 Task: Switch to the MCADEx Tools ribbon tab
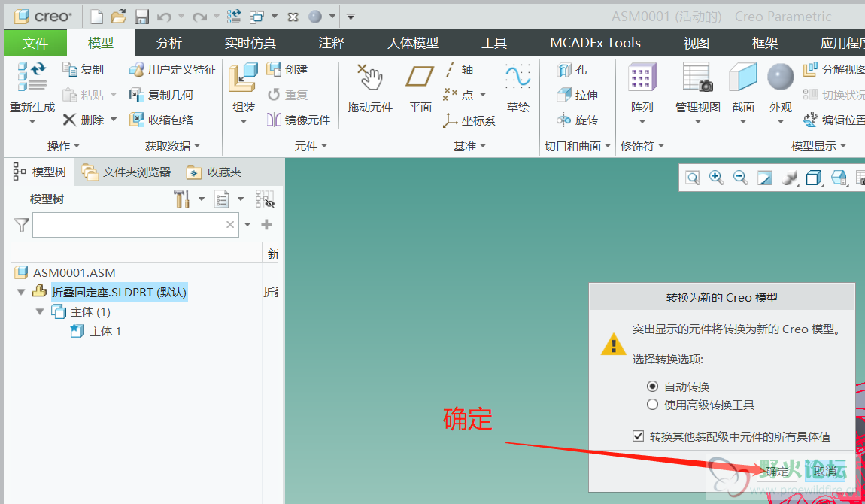tap(595, 43)
